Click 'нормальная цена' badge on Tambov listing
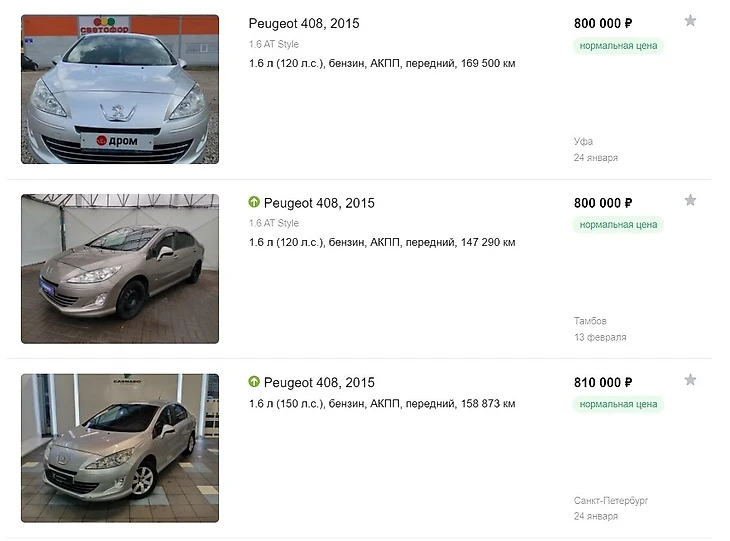The height and width of the screenshot is (541, 730). pos(618,225)
